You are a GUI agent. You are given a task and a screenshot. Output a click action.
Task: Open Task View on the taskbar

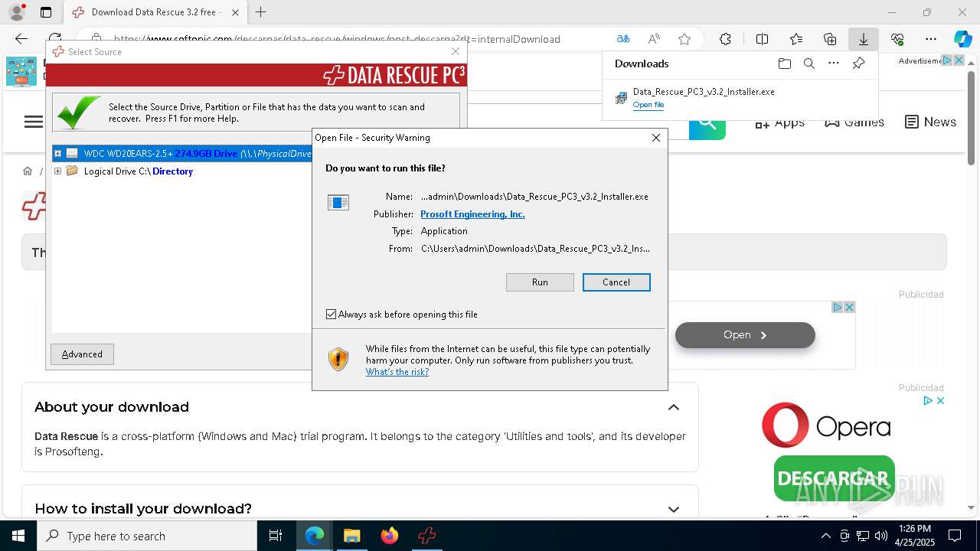pyautogui.click(x=276, y=536)
